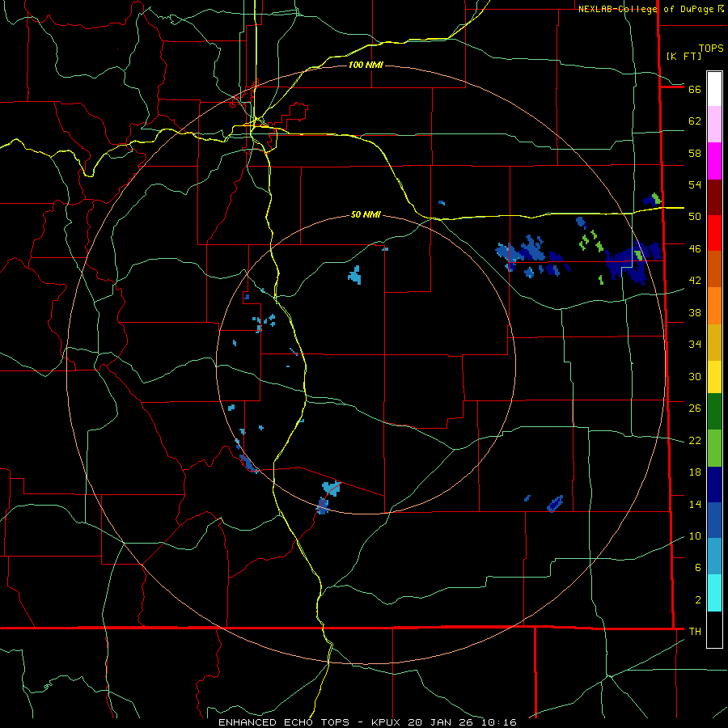Click the "66" legend value
728x728 pixels.
click(x=695, y=89)
